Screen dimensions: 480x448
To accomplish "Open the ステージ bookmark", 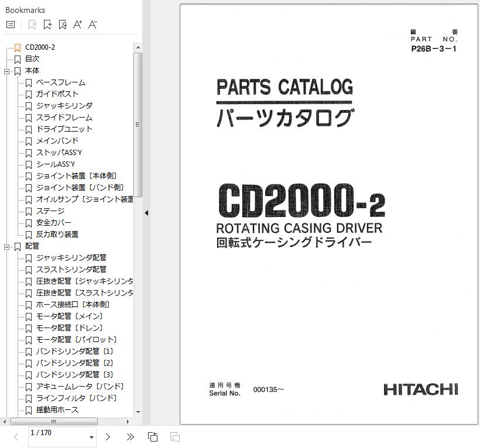I will tap(50, 211).
